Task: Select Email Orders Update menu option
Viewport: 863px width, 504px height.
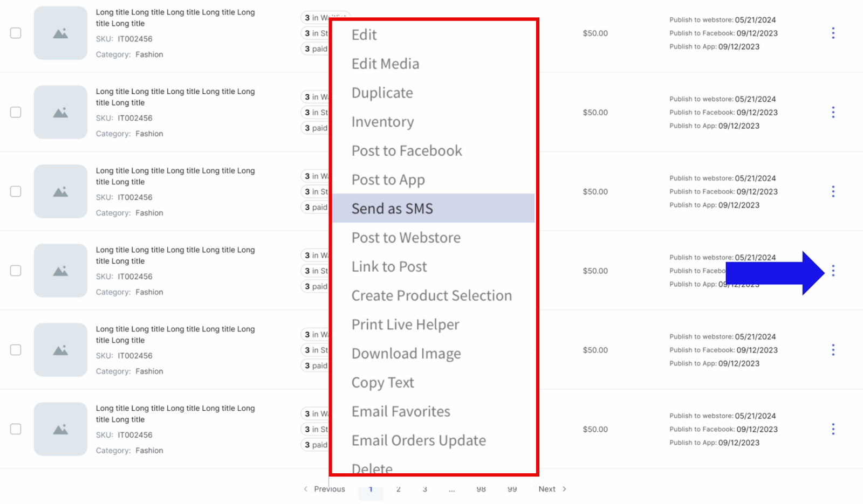Action: (x=419, y=441)
